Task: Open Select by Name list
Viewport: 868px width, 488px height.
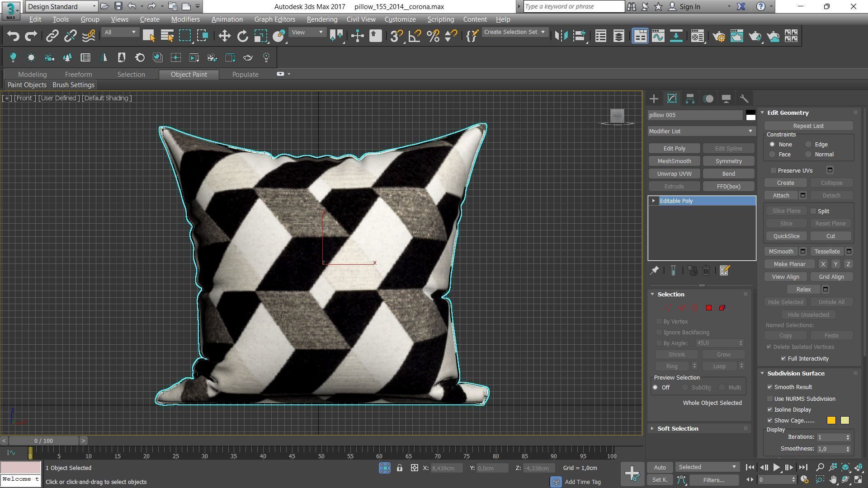Action: [167, 36]
